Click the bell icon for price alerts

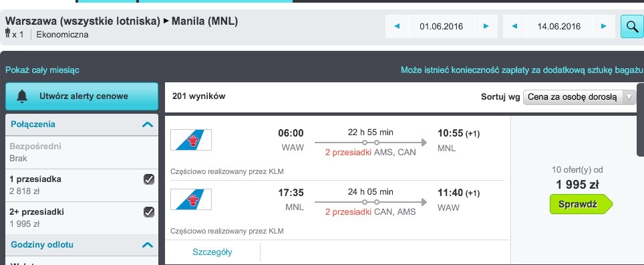click(22, 96)
